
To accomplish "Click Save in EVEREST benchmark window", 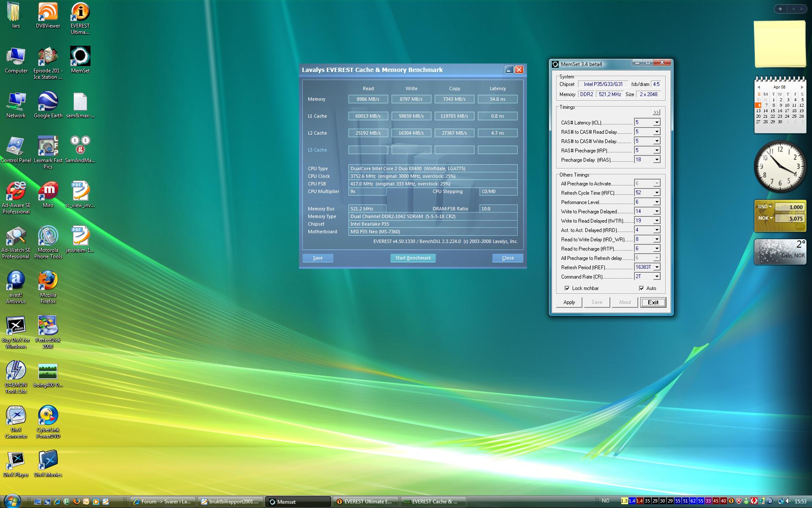I will click(x=318, y=258).
